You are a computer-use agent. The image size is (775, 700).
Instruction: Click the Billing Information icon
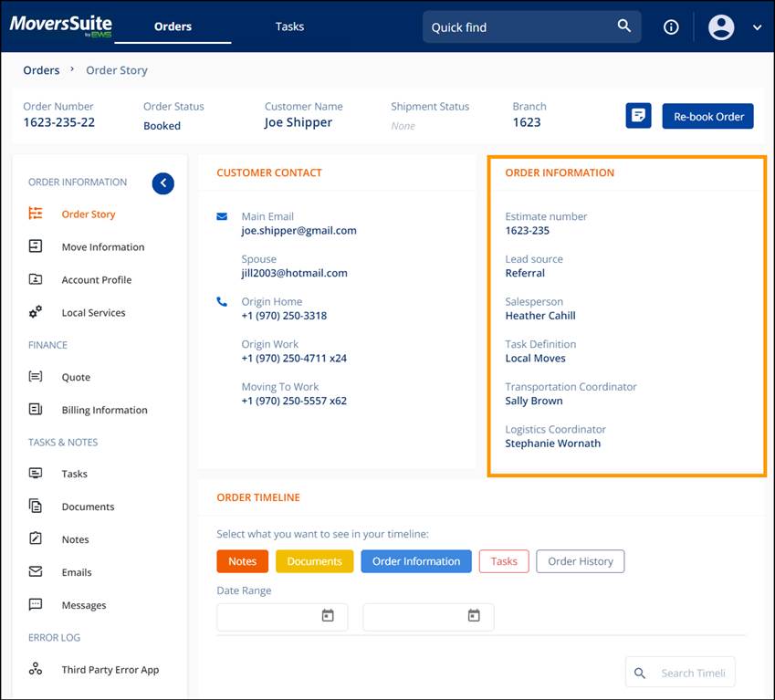tap(36, 410)
